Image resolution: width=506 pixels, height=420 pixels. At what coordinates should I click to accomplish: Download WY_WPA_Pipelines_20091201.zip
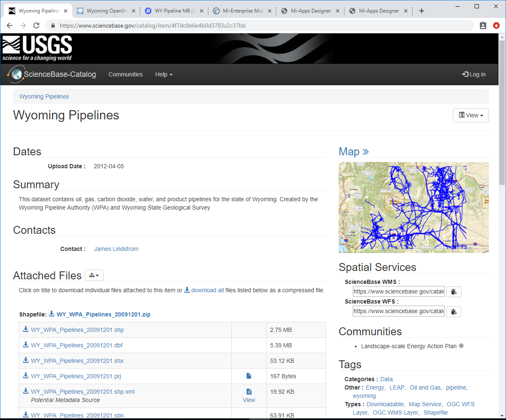[x=104, y=314]
